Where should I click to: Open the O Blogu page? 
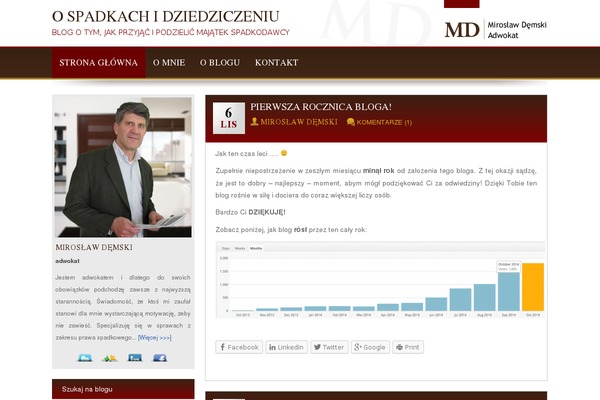tap(220, 63)
